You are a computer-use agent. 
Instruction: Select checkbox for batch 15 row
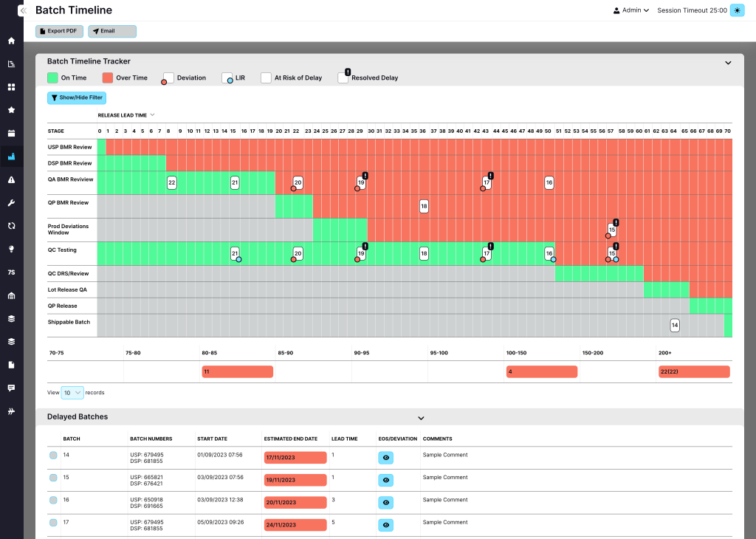coord(53,478)
